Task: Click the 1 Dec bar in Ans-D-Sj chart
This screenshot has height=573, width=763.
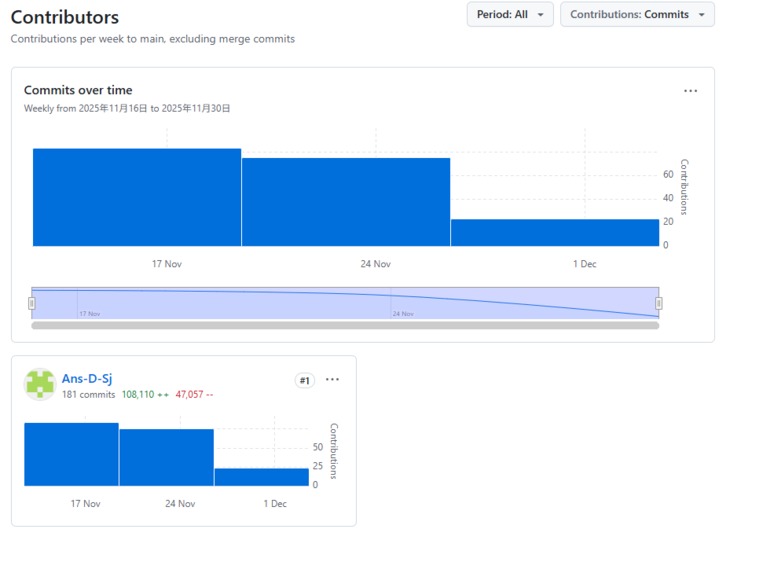Action: [x=262, y=477]
